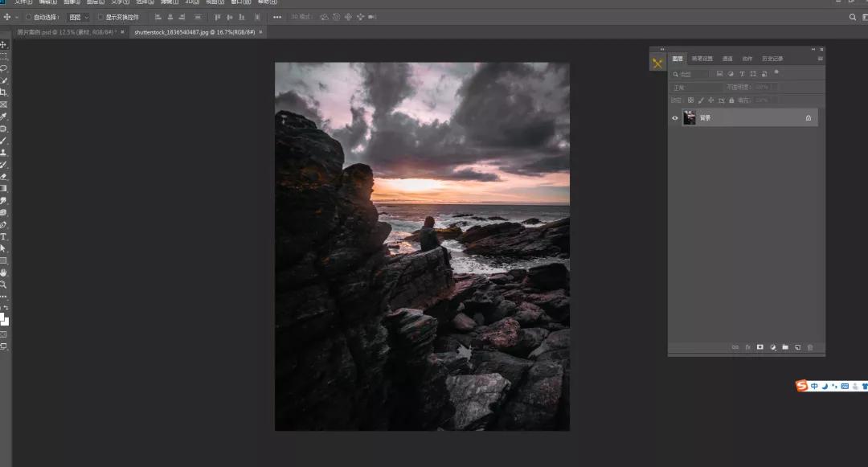Viewport: 868px width, 467px height.
Task: Open the layer blend mode dropdown
Action: (x=696, y=87)
